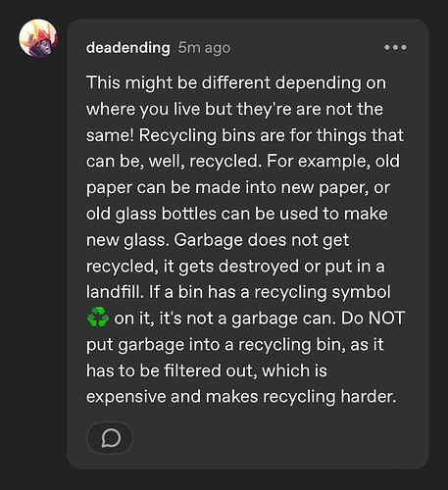Click the sentence "Garbage does not get"
This screenshot has height=490, width=448.
click(x=262, y=240)
